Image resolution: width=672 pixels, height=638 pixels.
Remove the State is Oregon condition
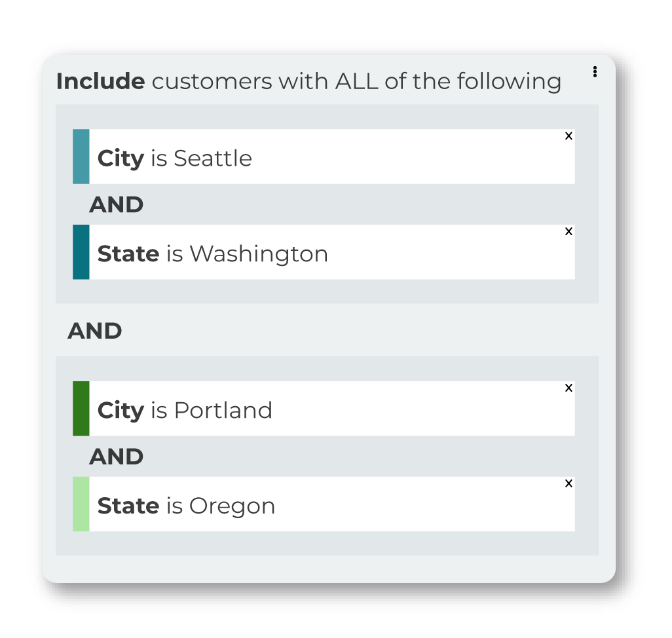point(569,483)
